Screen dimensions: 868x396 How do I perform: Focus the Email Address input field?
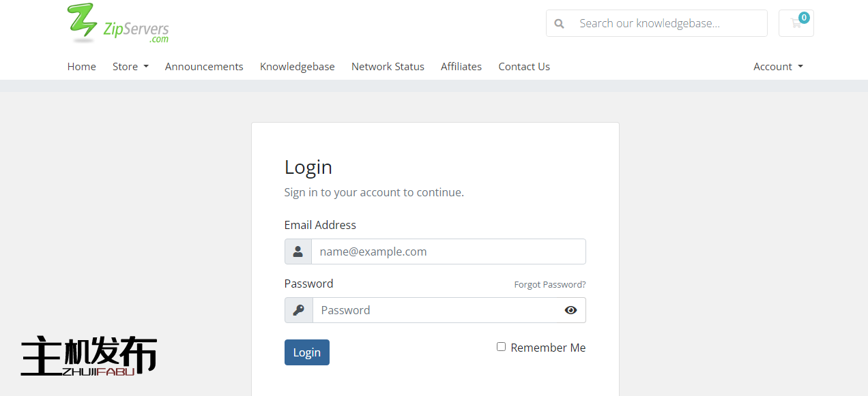tap(448, 252)
